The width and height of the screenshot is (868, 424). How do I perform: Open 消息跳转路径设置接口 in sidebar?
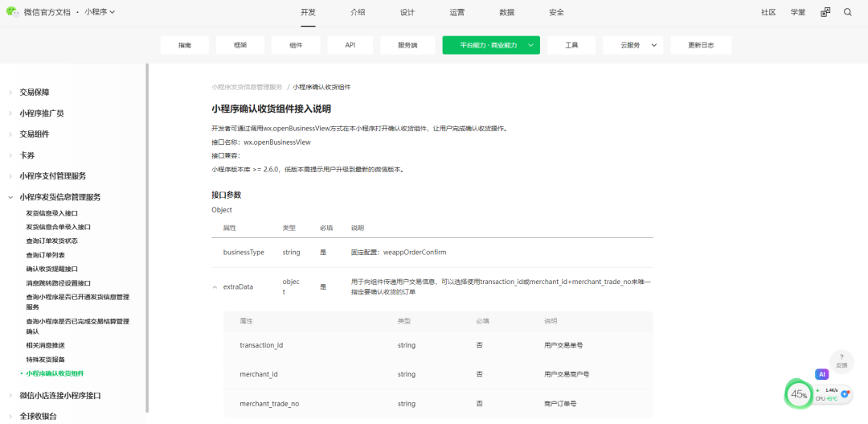click(58, 282)
